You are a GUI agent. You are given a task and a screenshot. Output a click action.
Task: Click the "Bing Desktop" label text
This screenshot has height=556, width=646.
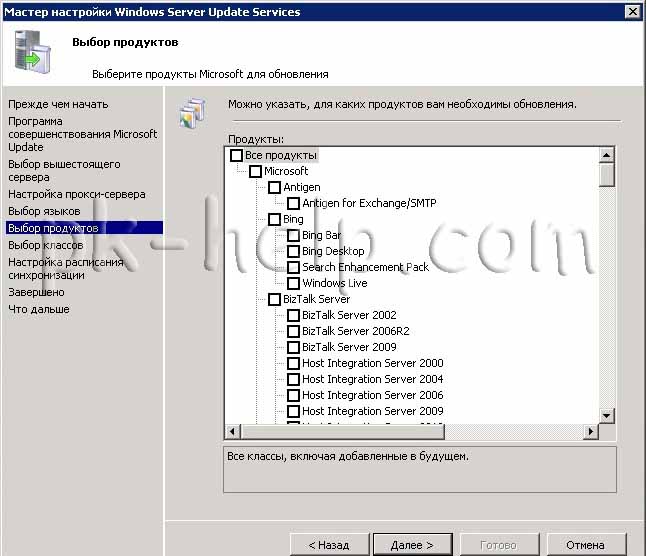pos(333,251)
